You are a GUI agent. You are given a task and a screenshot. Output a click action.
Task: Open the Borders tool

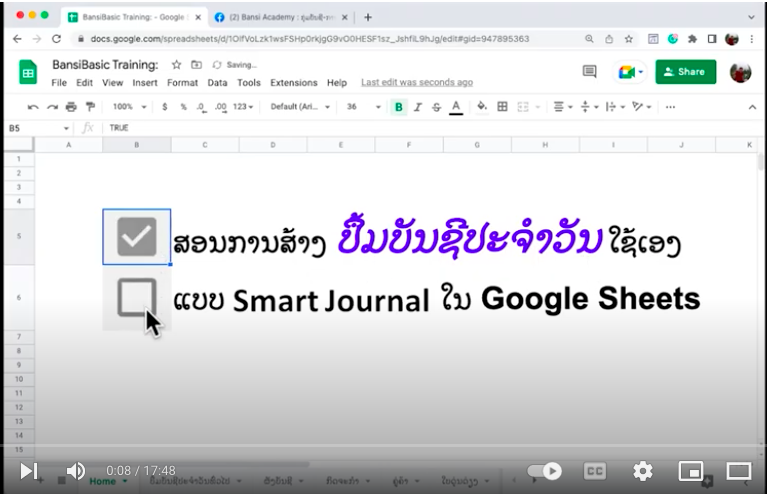point(502,107)
